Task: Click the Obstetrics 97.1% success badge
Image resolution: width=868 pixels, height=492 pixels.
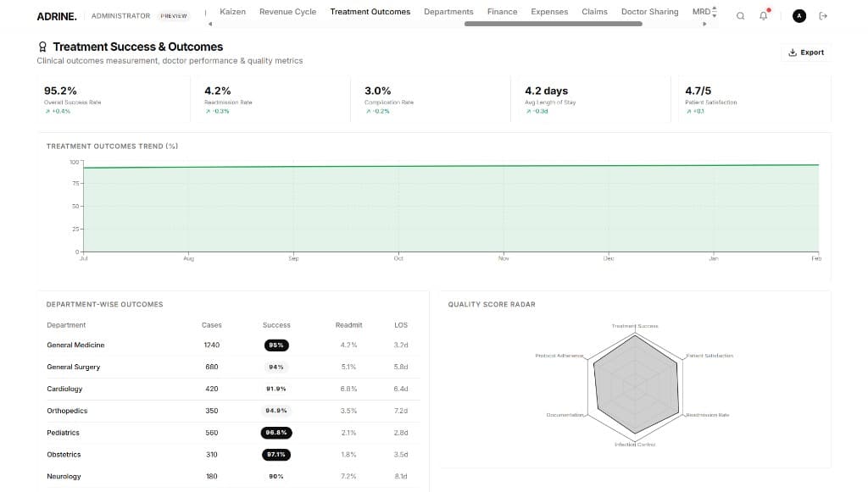Action: (276, 455)
